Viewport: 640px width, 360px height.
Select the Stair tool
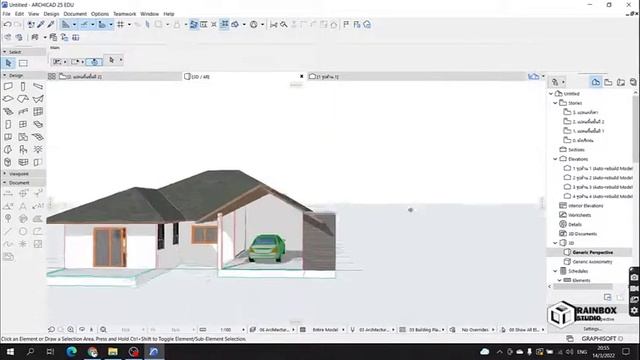(x=8, y=111)
